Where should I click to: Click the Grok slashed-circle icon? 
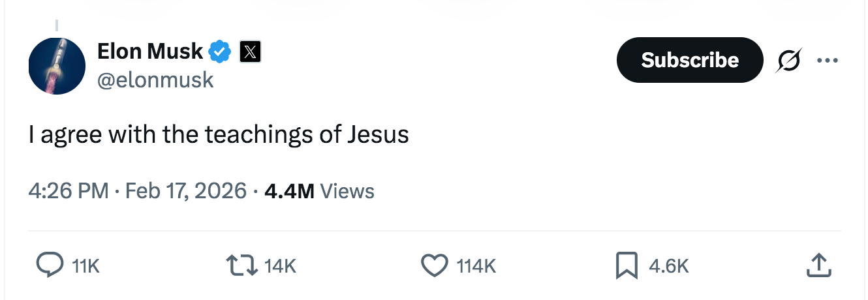coord(788,61)
